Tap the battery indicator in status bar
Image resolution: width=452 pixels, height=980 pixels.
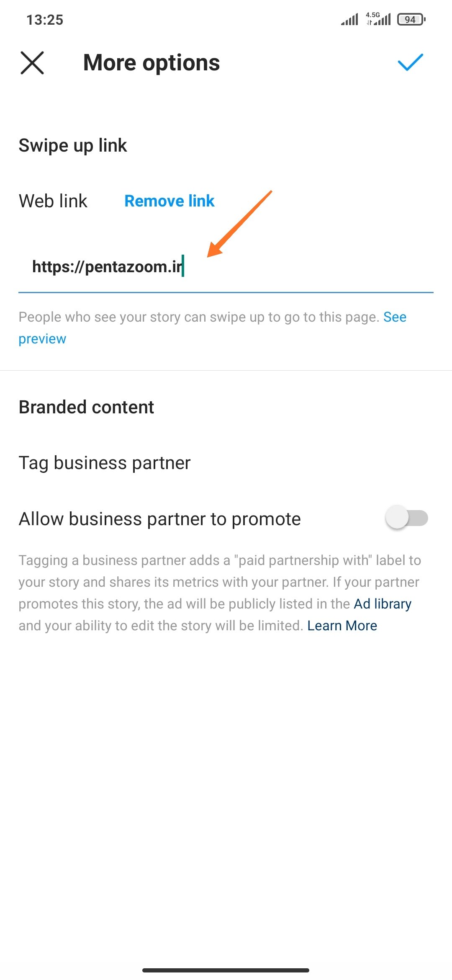coord(411,19)
